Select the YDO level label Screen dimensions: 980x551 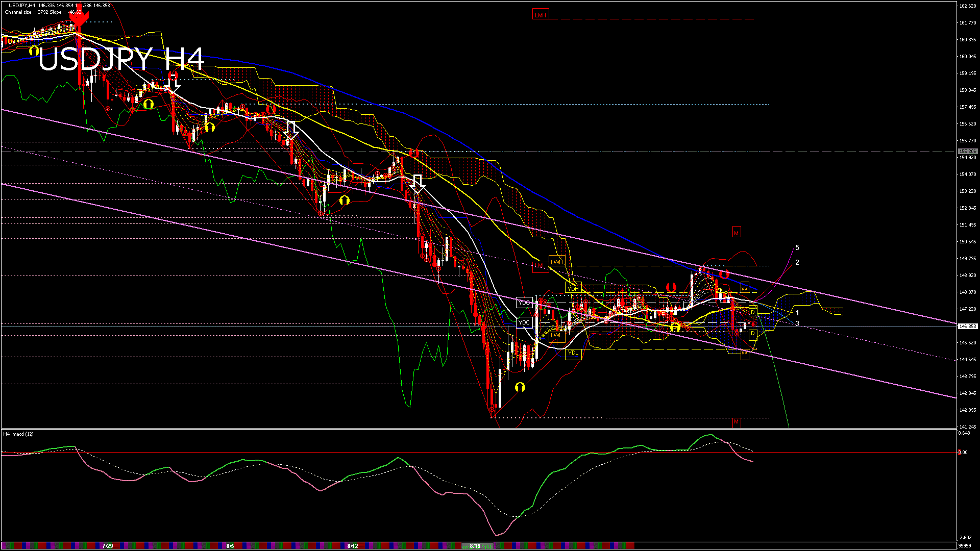tap(524, 303)
